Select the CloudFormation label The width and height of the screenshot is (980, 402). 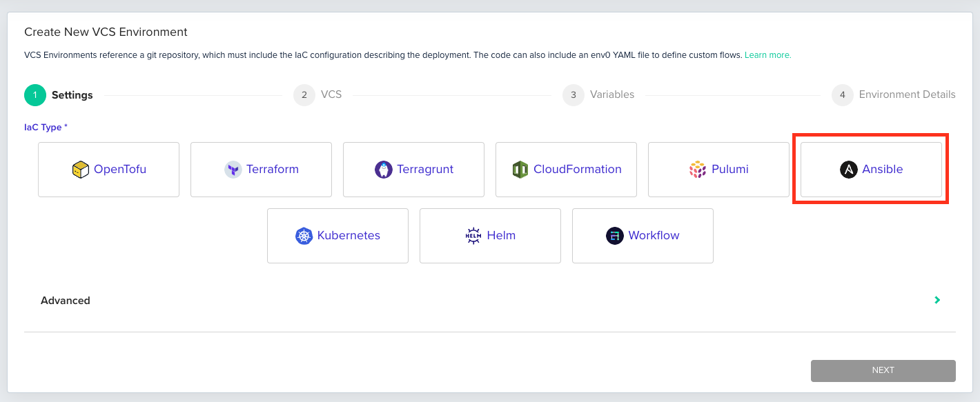pyautogui.click(x=578, y=170)
